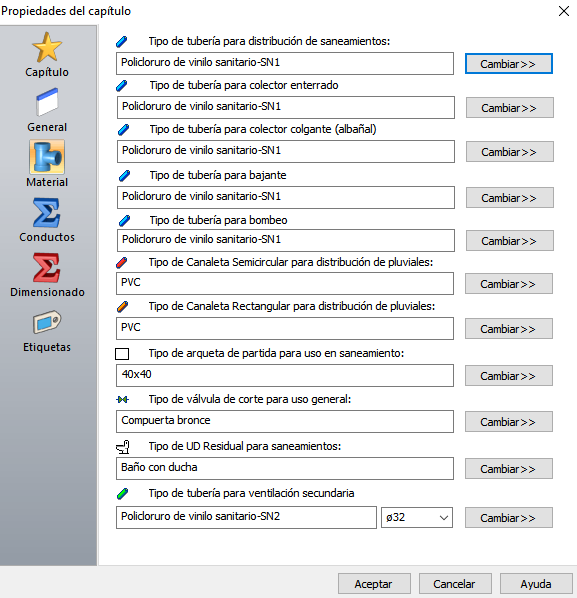Image resolution: width=577 pixels, height=598 pixels.
Task: Click Cambiar for colector colgante (albañal)
Action: coord(509,152)
